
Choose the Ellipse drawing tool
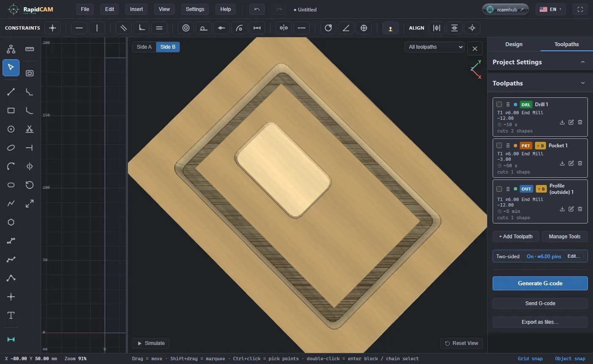11,148
